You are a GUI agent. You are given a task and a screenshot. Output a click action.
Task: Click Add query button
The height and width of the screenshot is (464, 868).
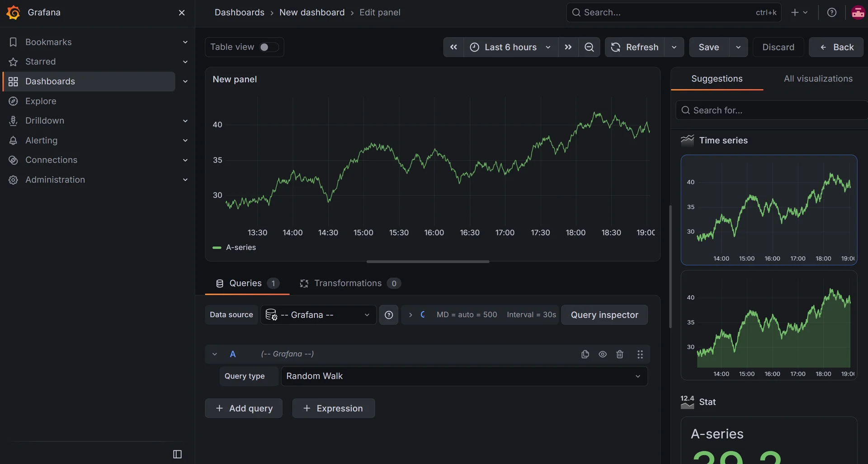[x=244, y=408]
